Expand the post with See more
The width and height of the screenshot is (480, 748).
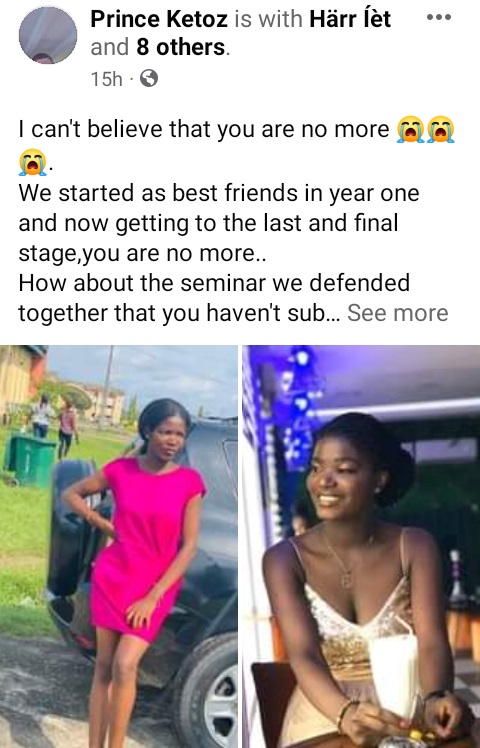tap(397, 313)
